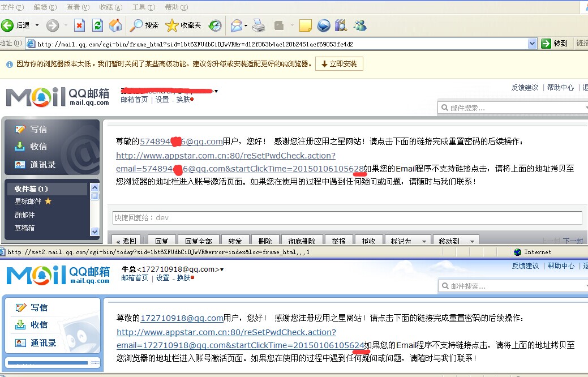Expand the 牛总 account dropdown arrow
The width and height of the screenshot is (588, 377).
222,269
